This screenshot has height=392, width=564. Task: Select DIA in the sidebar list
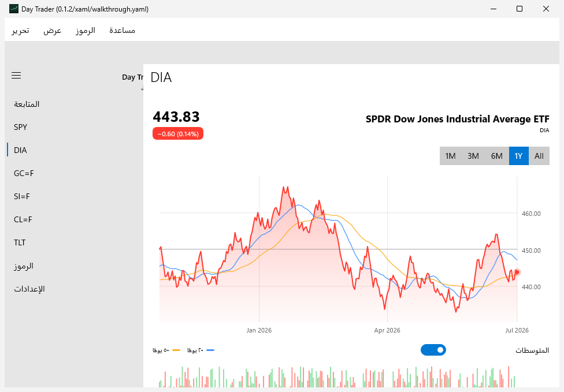(x=74, y=150)
